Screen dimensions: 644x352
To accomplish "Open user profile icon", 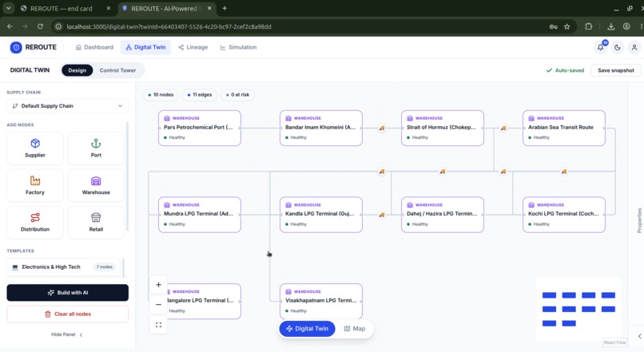I will pos(634,48).
